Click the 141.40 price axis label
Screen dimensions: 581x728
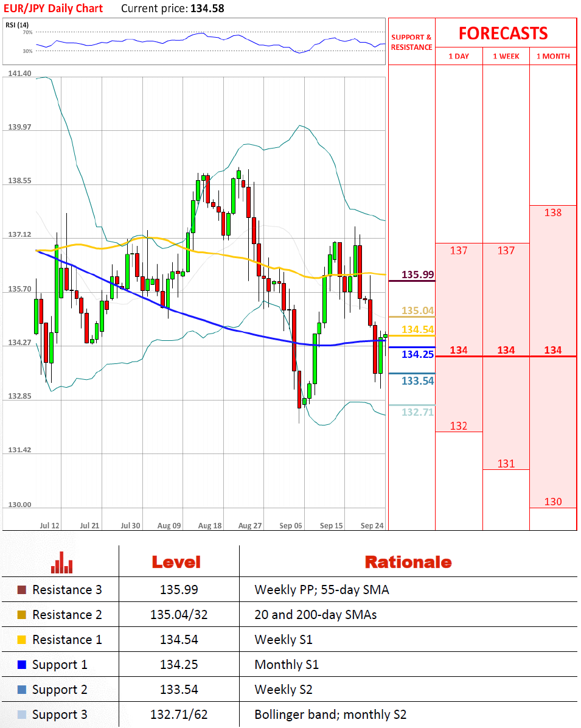(20, 74)
